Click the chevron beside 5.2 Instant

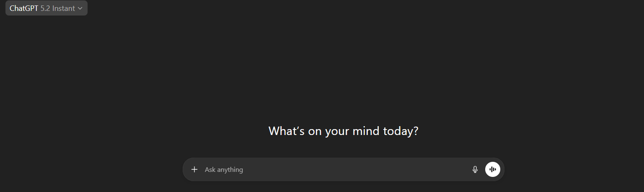(x=80, y=8)
